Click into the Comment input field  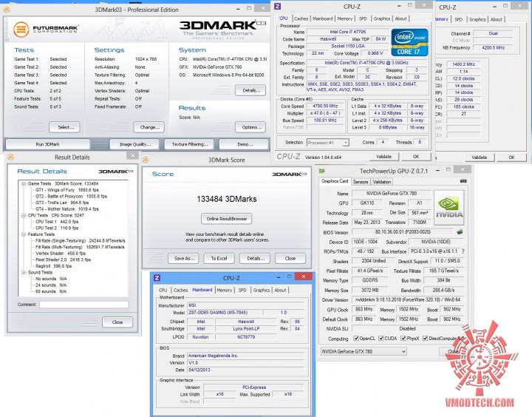coord(83,305)
